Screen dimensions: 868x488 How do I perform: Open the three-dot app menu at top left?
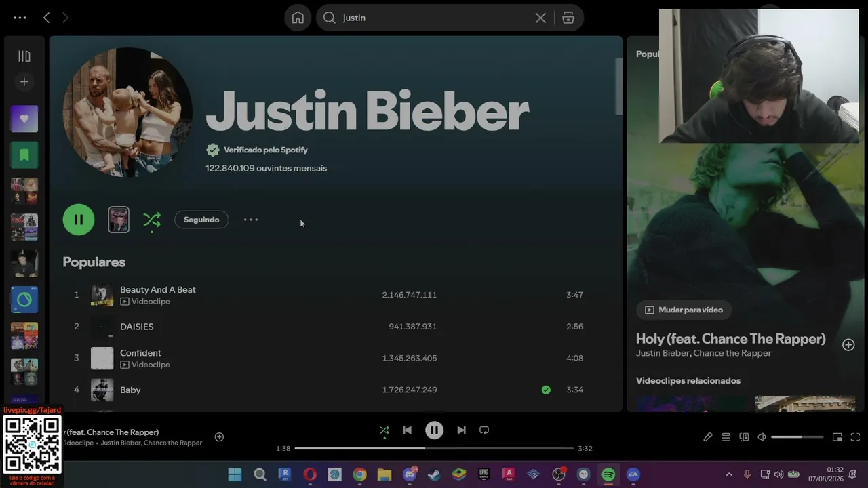[x=20, y=18]
